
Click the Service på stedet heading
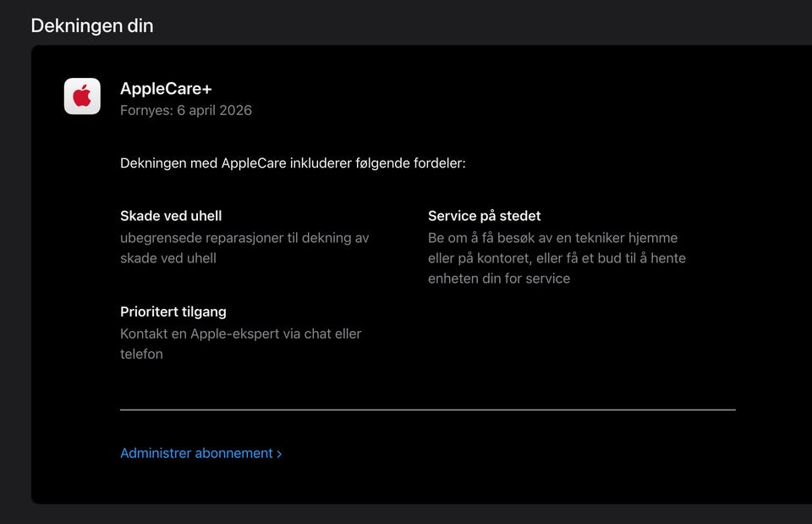485,216
